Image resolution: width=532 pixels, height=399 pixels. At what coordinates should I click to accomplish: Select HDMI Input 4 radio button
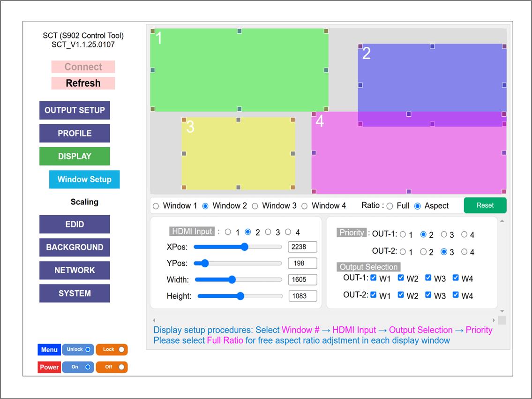coord(288,232)
